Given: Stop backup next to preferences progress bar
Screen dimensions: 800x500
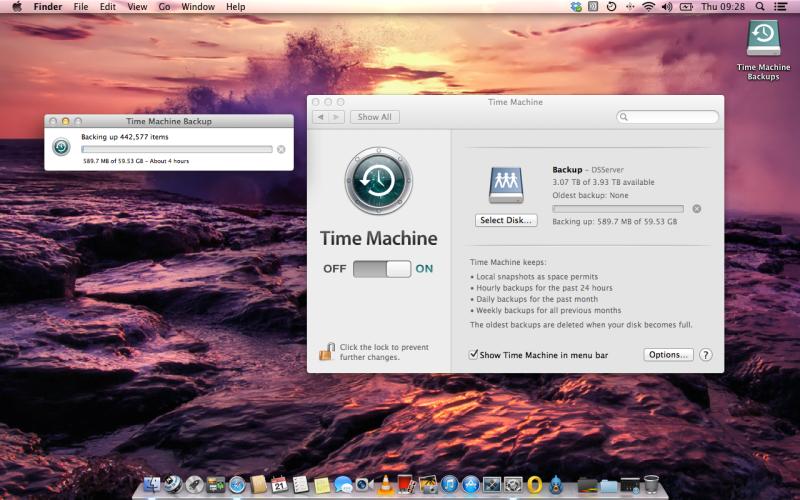Looking at the screenshot, I should (696, 209).
